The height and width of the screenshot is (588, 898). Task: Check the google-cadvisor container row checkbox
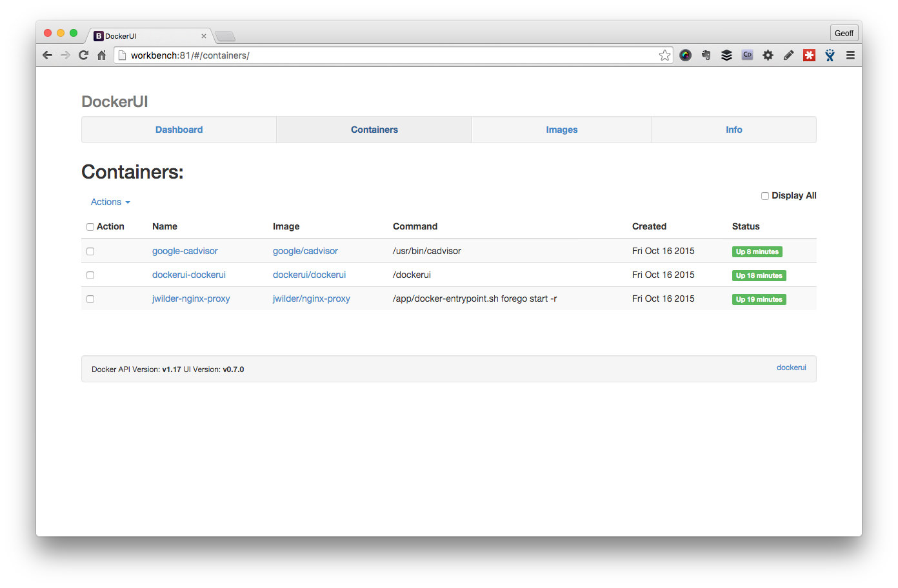click(x=90, y=251)
